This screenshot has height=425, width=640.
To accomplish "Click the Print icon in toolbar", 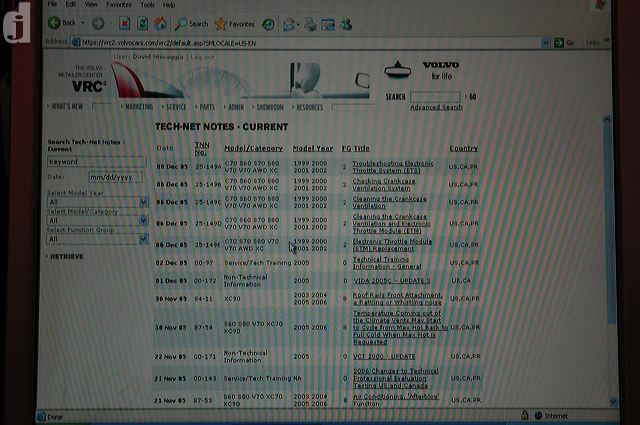I will point(310,24).
